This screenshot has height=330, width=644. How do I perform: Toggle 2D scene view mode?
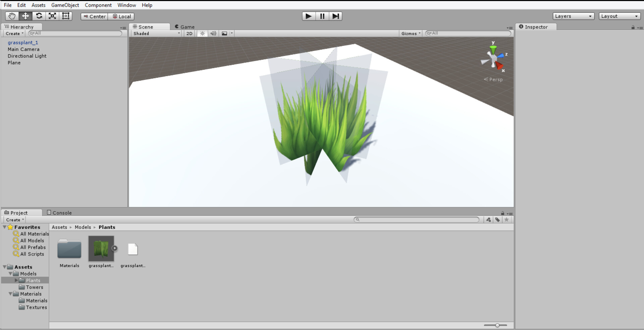[189, 33]
